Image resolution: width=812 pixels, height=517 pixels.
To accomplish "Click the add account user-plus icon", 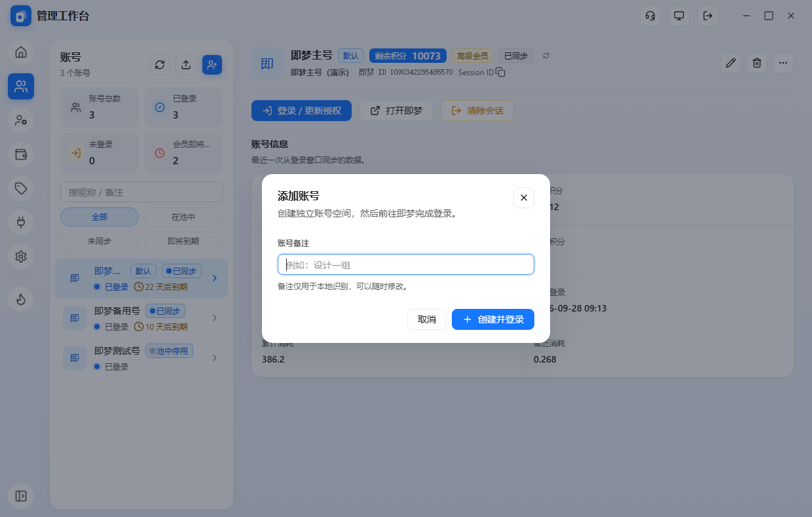I will 212,64.
